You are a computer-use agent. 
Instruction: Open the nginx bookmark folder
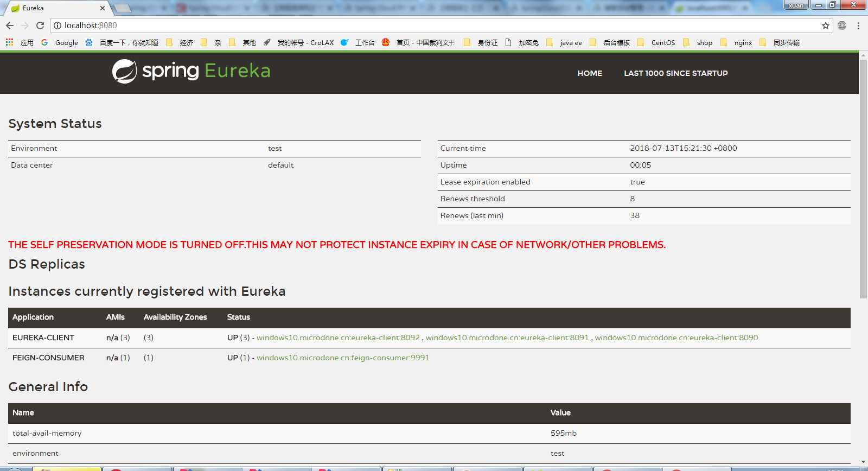pos(736,42)
